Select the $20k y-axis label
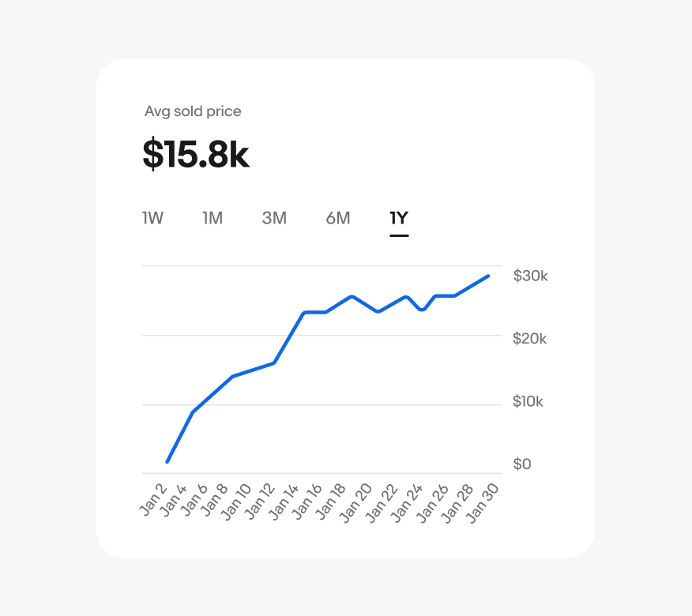This screenshot has height=616, width=692. point(530,339)
